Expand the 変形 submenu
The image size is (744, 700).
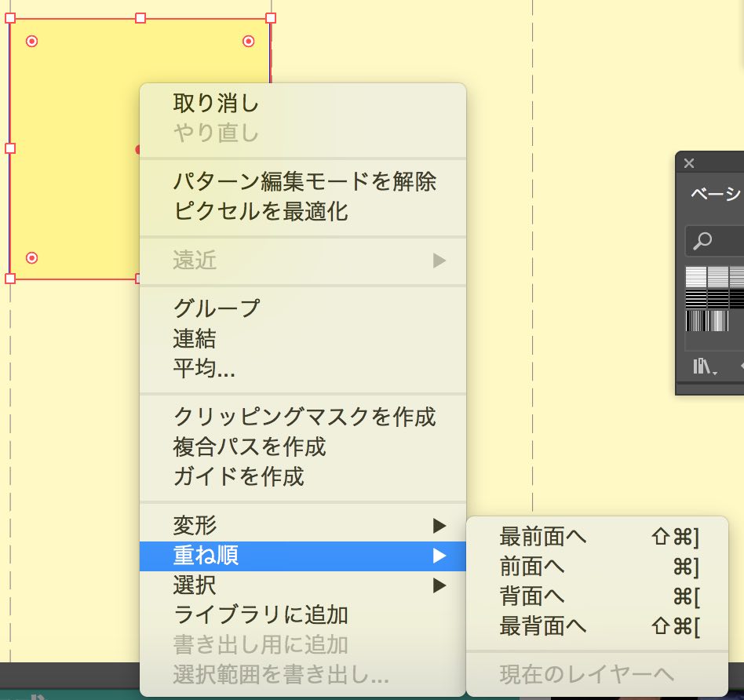click(x=303, y=525)
